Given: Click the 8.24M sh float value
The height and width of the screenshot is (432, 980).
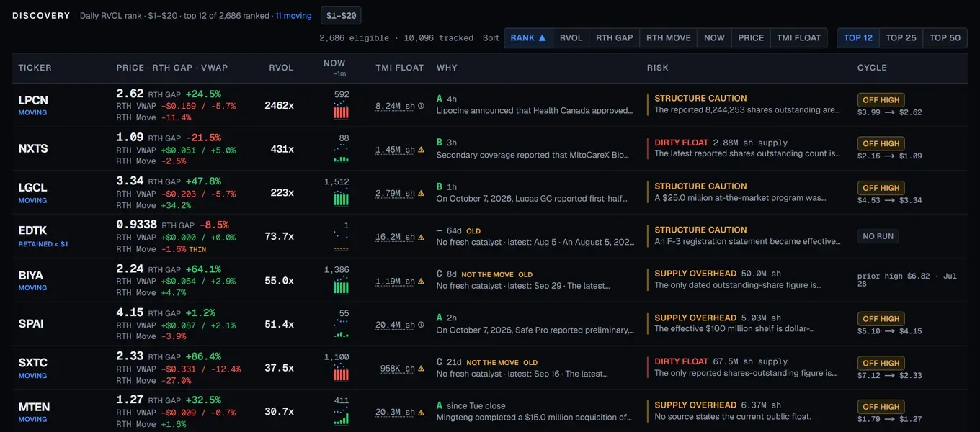Looking at the screenshot, I should pos(395,106).
